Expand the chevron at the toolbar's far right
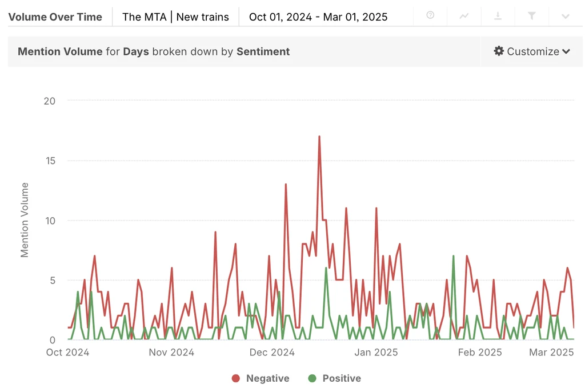Screen dimensions: 585x392 pos(566,16)
